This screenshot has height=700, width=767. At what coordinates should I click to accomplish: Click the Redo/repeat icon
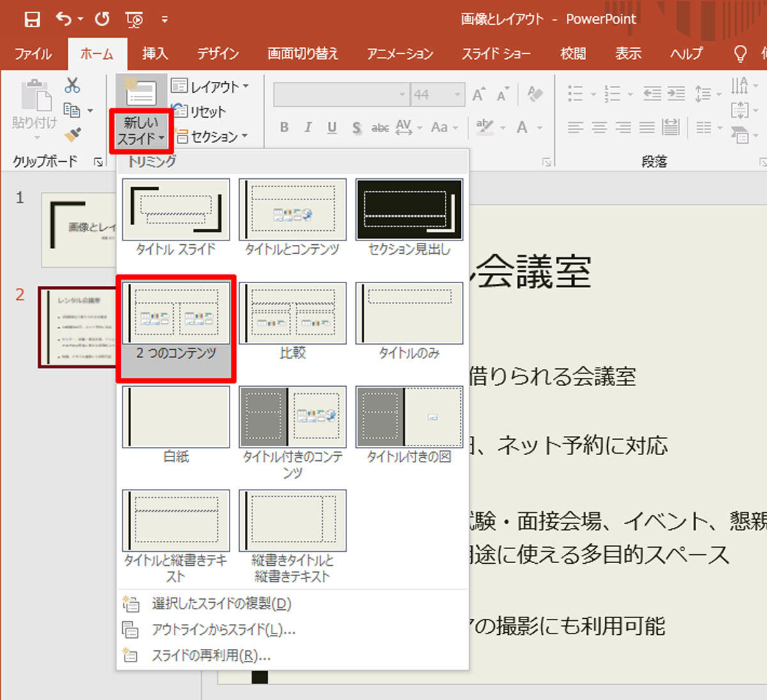point(102,19)
